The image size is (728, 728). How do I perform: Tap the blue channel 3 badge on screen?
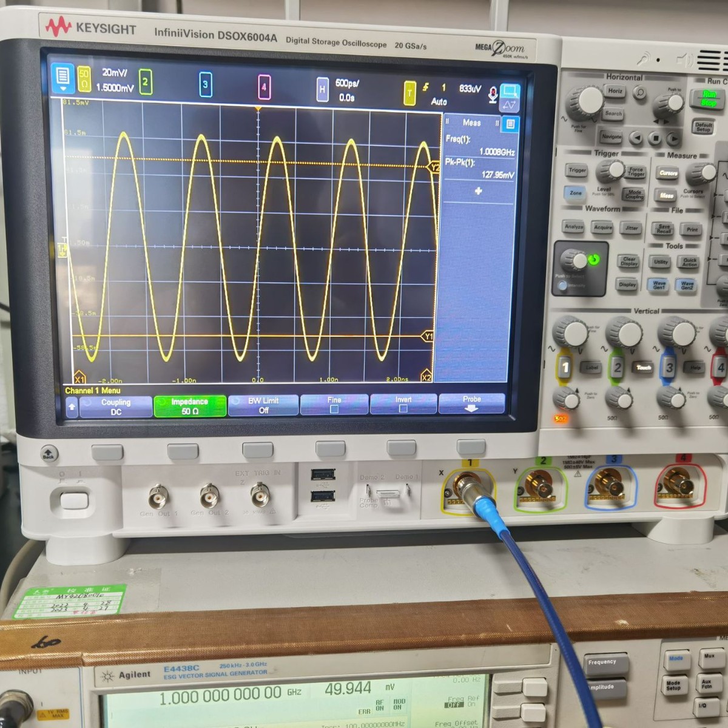tap(205, 84)
